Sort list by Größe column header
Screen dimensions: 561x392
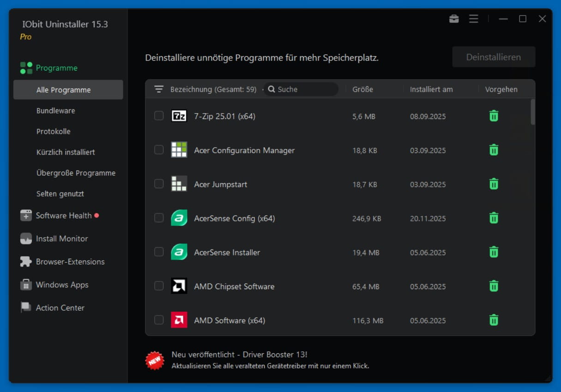362,89
